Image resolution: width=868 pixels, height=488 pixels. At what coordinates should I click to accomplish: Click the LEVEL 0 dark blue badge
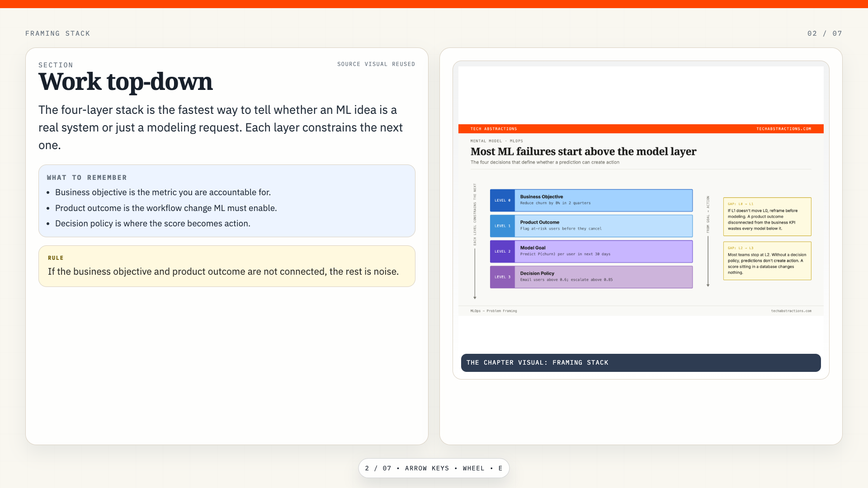[x=502, y=200]
